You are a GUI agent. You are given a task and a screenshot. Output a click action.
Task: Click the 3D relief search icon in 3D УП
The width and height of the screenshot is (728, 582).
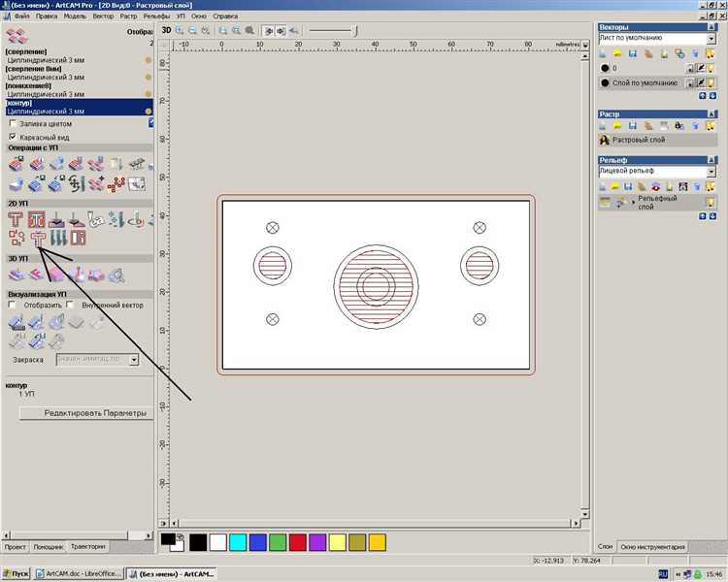[x=116, y=275]
